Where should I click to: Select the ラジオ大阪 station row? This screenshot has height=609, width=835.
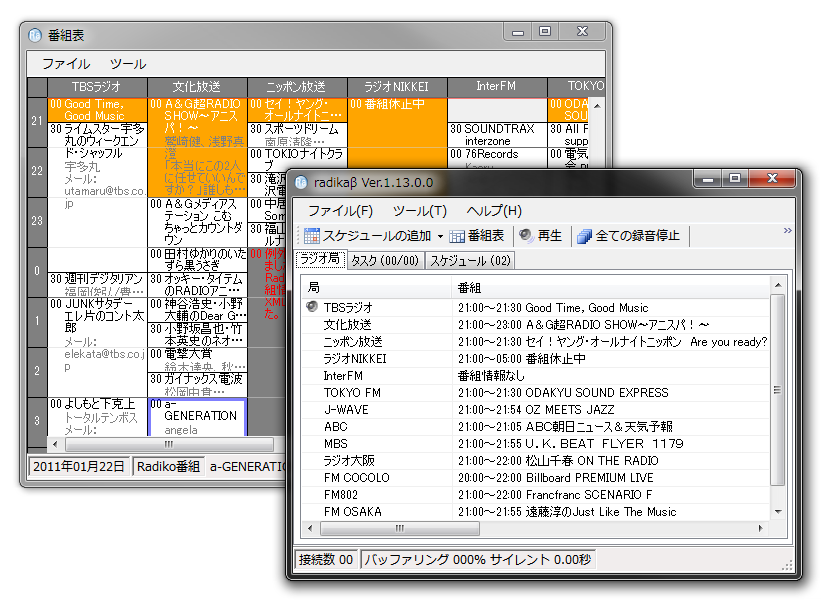[x=536, y=461]
